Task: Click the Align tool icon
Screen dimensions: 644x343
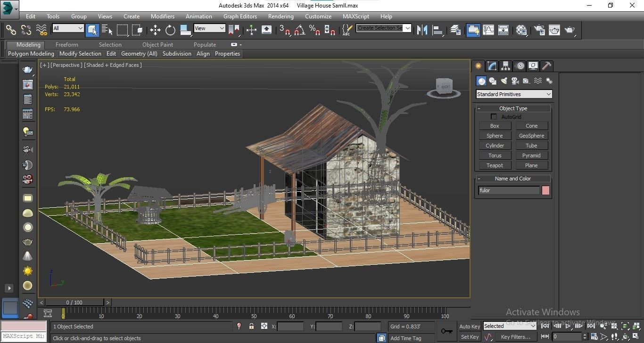Action: [438, 30]
